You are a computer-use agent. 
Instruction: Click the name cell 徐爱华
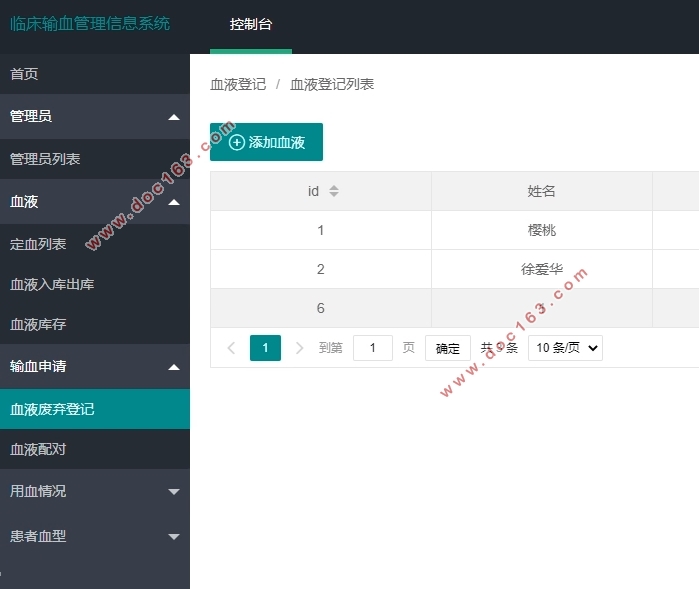[x=542, y=269]
